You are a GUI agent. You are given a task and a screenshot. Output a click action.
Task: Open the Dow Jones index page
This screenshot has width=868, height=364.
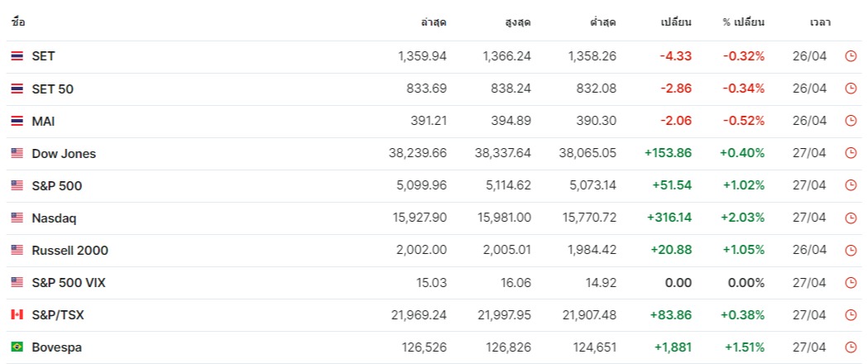64,153
